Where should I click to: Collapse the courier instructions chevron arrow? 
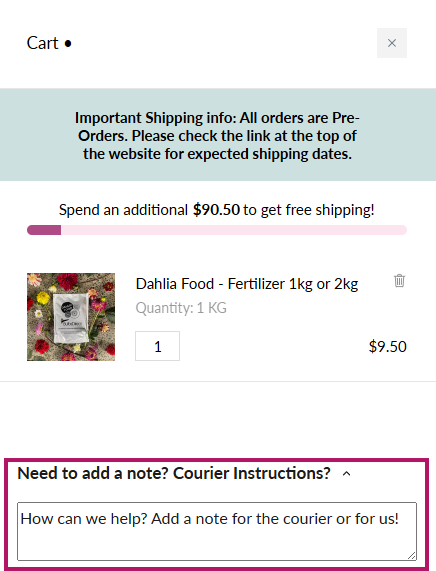[346, 473]
